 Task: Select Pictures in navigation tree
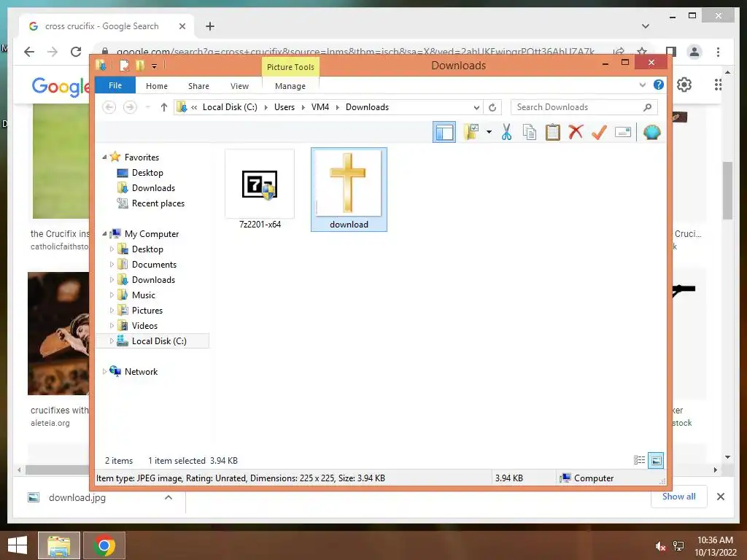click(147, 310)
